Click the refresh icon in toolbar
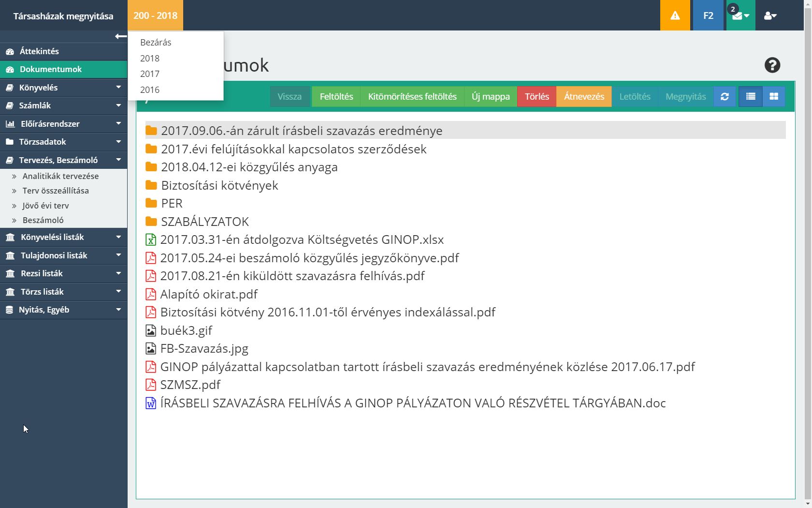812x508 pixels. (725, 96)
